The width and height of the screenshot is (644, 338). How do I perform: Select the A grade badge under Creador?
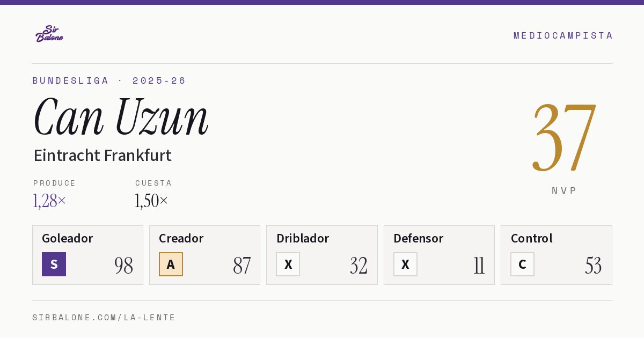(x=171, y=264)
